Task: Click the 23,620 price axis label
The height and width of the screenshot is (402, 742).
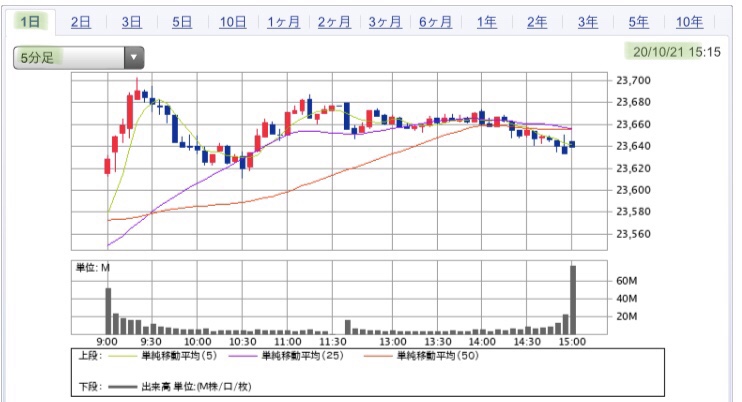Action: 633,168
